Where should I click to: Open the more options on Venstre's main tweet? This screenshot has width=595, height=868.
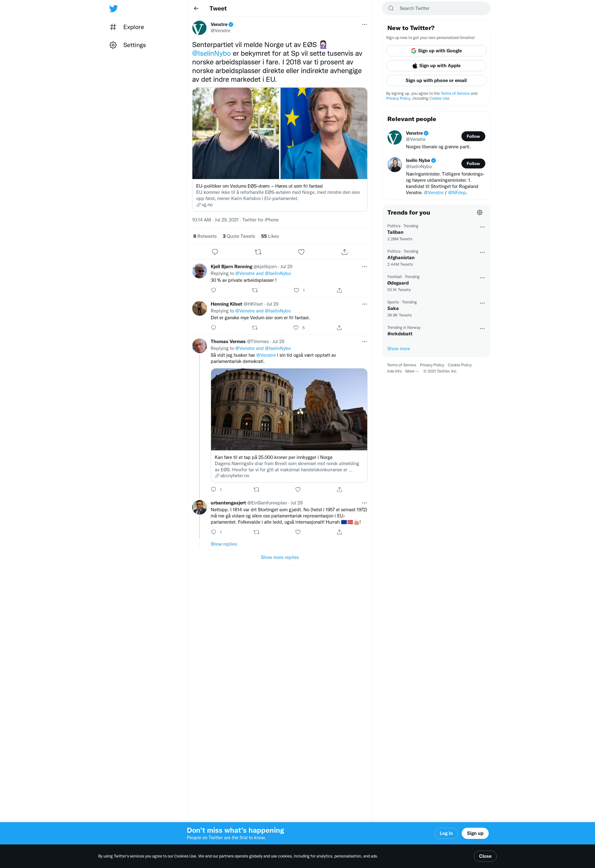pos(364,25)
